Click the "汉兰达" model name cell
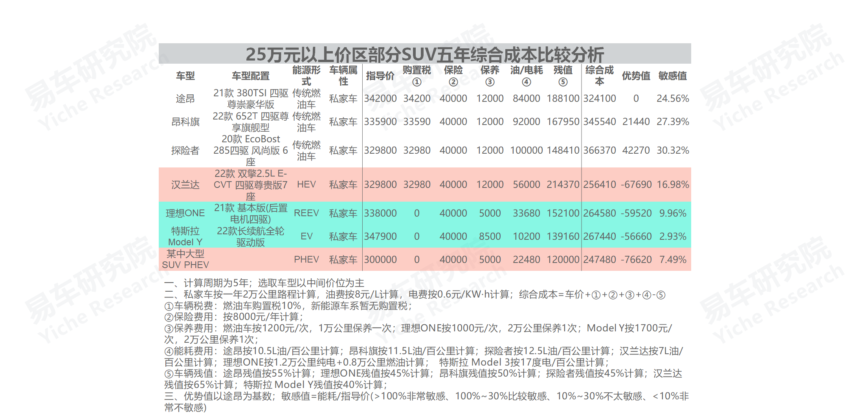 185,185
